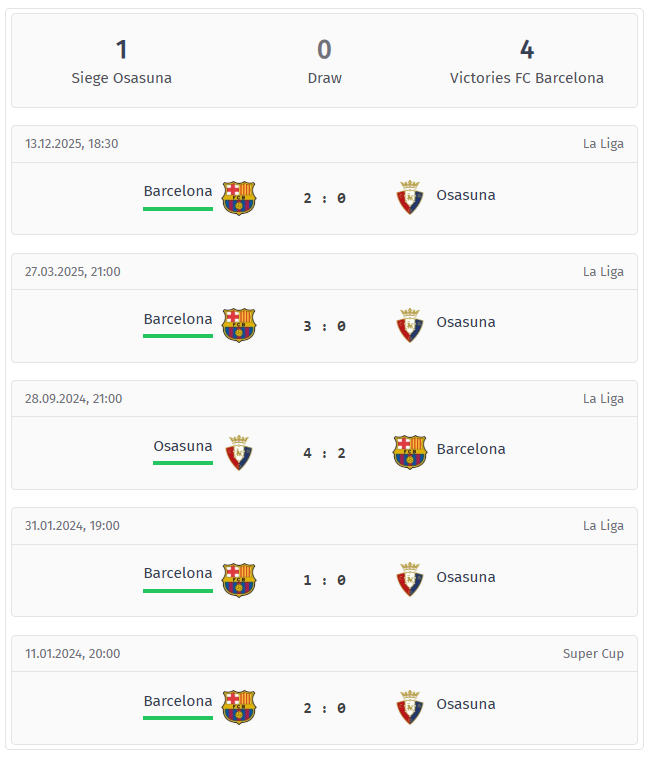Click Barcelona crest in 28.09.2024 match
Screen dimensions: 649x757
pos(410,452)
